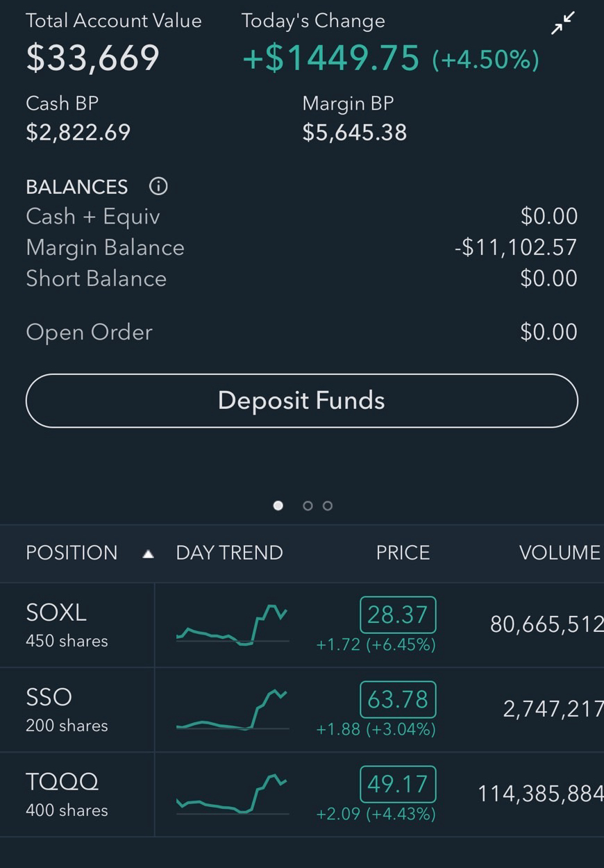Tap Today's Change amount +$1449.75
Image resolution: width=604 pixels, height=868 pixels.
click(x=331, y=58)
